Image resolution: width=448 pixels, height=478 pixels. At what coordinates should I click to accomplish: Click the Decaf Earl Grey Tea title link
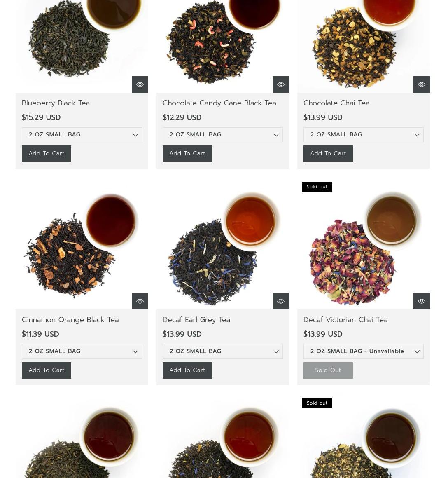point(196,320)
